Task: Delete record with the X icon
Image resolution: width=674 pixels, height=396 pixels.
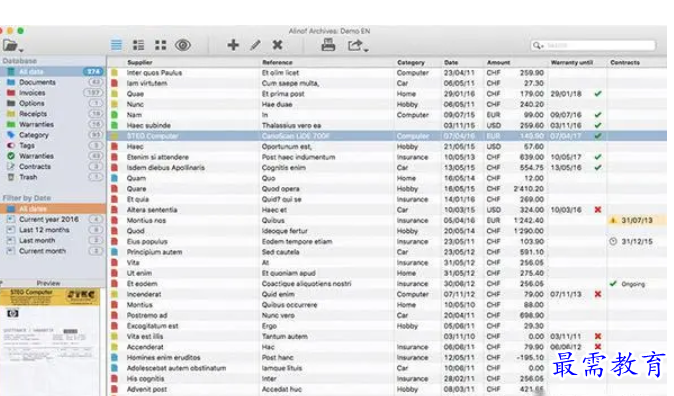Action: tap(278, 45)
